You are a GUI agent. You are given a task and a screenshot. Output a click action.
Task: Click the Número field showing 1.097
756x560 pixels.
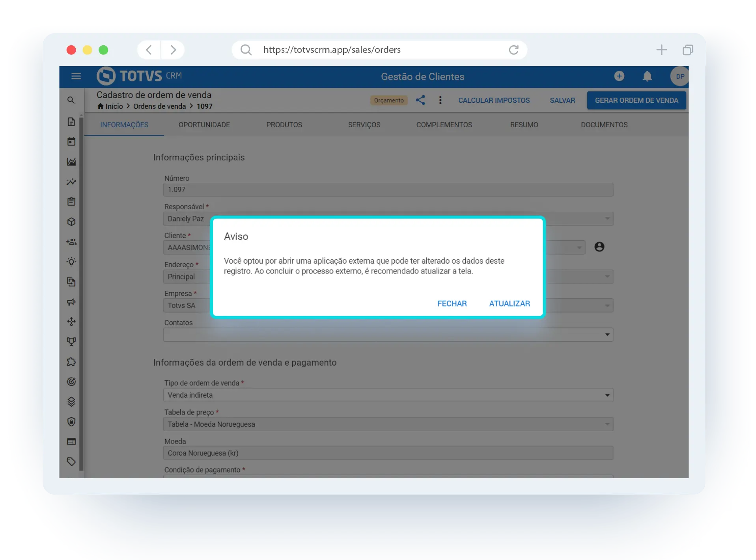[388, 190]
